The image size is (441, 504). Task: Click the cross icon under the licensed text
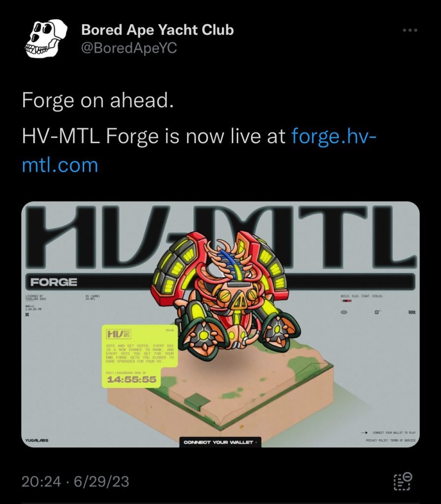tap(27, 315)
